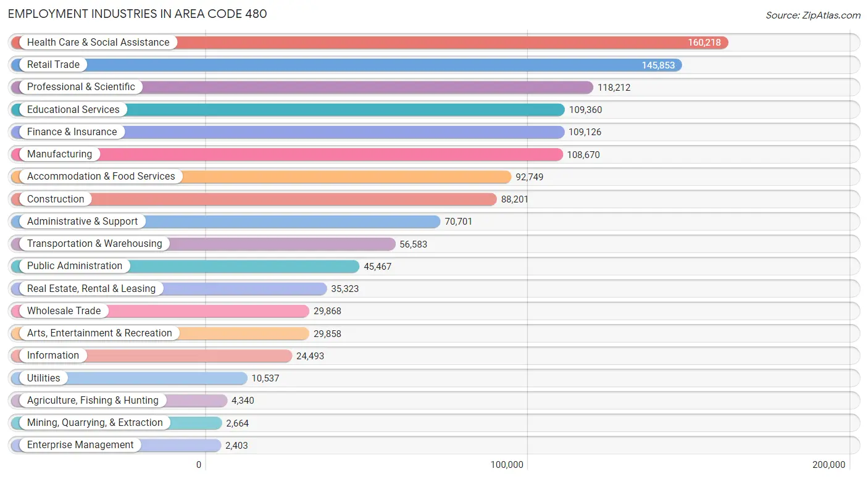Select Arts, Entertainment & Recreation label

99,333
